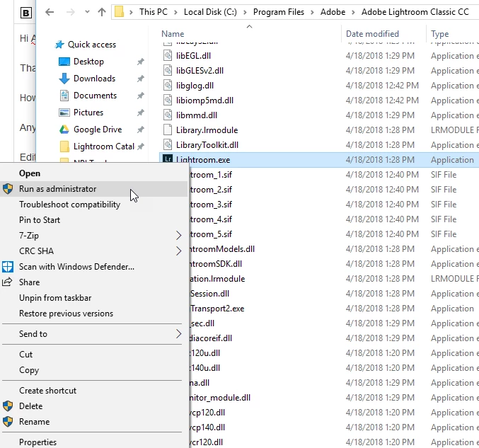Viewport: 479px width, 448px height.
Task: Choose Pin to Start
Action: click(x=40, y=220)
